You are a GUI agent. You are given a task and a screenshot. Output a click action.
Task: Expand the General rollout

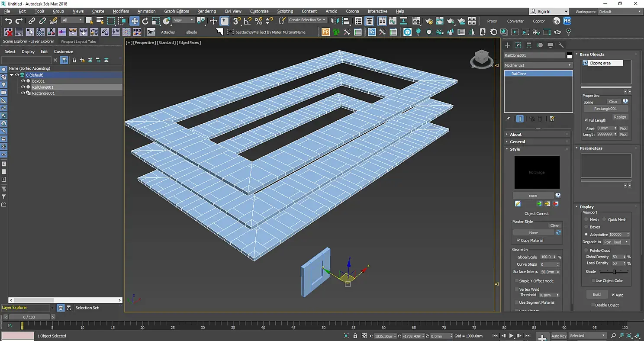pos(517,142)
